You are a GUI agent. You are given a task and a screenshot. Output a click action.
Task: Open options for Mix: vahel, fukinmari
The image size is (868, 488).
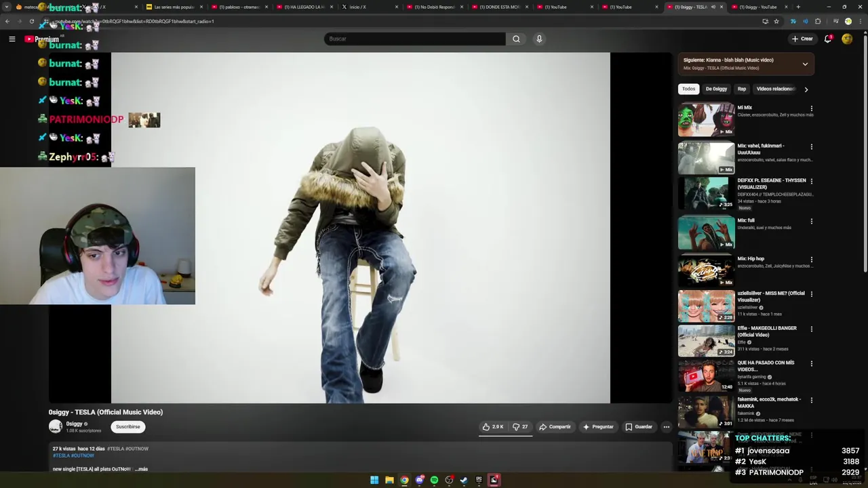tap(811, 146)
